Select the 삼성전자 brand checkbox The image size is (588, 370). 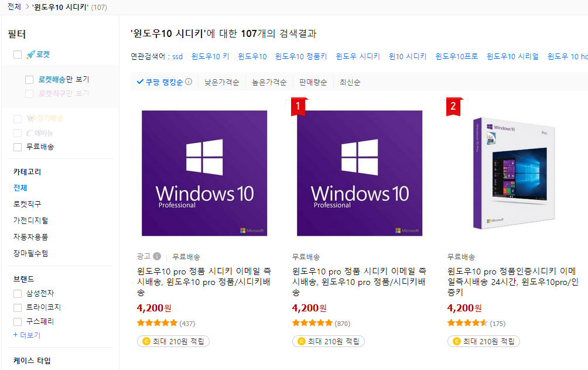[18, 293]
